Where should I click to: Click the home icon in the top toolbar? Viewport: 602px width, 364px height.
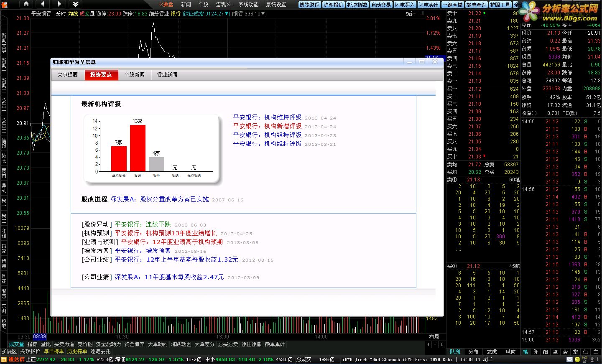pyautogui.click(x=26, y=4)
